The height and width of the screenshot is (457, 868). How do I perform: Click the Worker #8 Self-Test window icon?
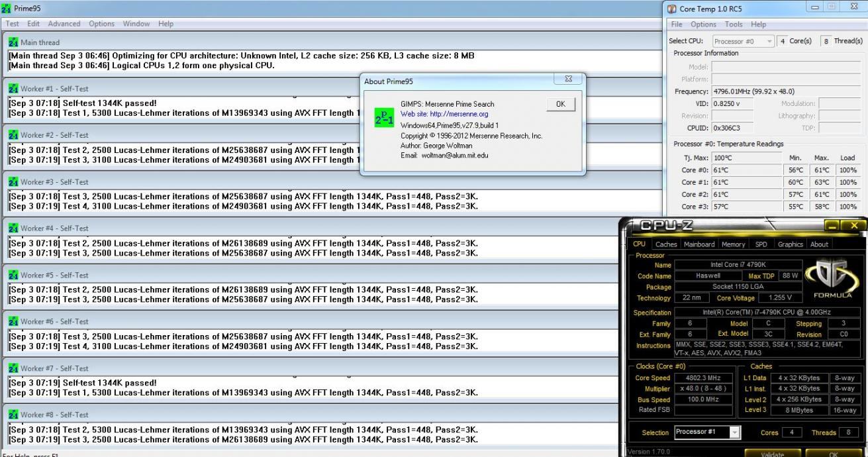tap(13, 415)
